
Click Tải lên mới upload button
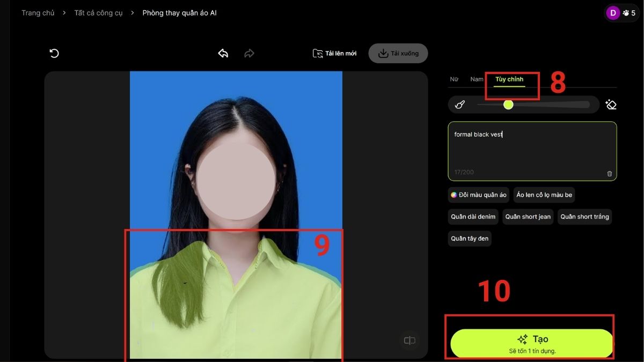click(x=335, y=54)
